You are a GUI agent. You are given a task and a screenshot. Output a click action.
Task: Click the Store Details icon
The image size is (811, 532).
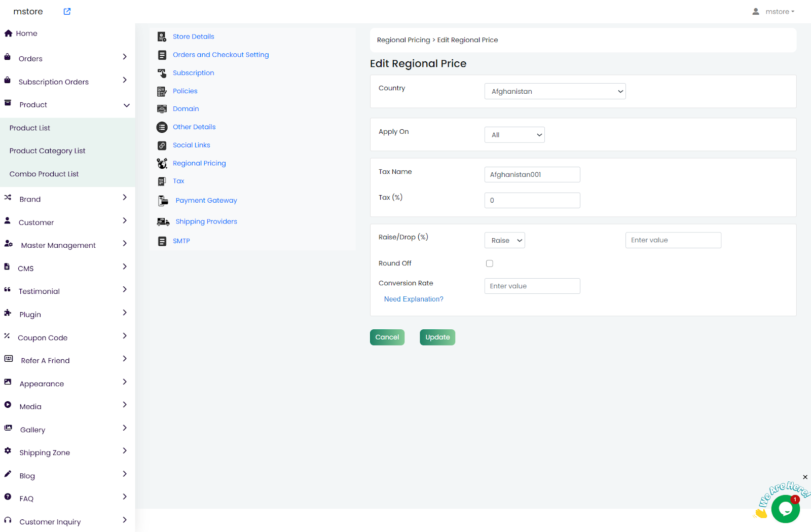click(x=162, y=36)
